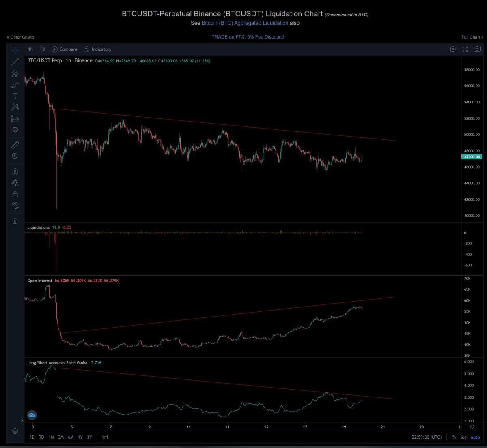Select the text annotation tool
This screenshot has height=448, width=487.
[15, 96]
